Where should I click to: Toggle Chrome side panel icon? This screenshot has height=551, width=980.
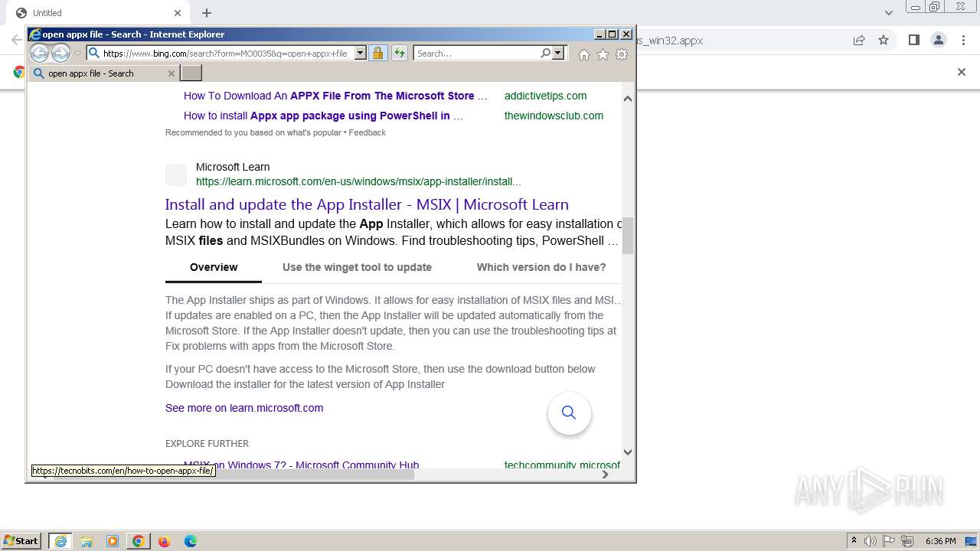913,40
